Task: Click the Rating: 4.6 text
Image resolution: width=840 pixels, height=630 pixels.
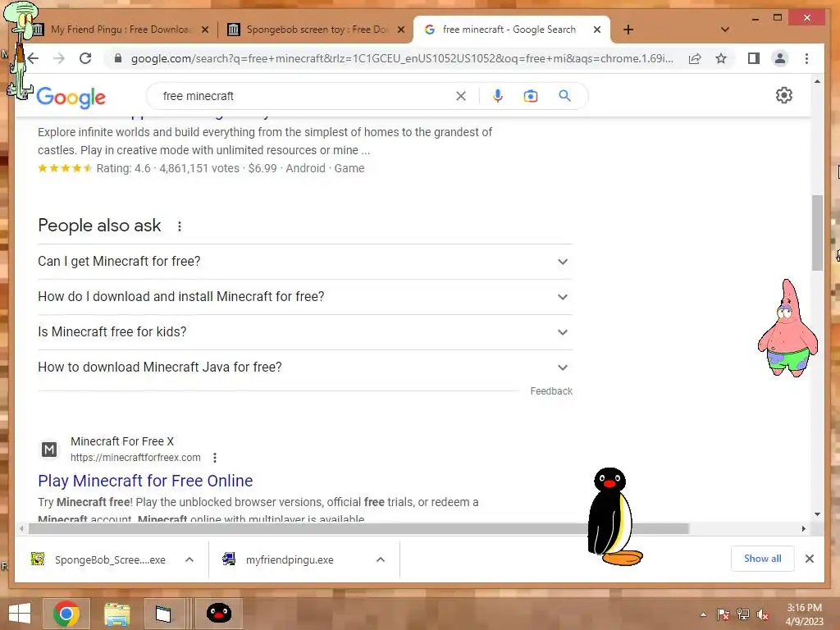Action: pos(124,168)
